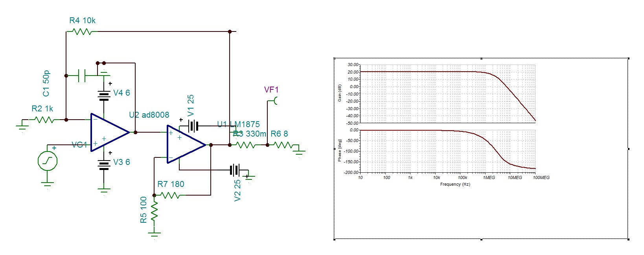The width and height of the screenshot is (644, 255).
Task: Select the R2 1k resistor symbol
Action: [44, 120]
